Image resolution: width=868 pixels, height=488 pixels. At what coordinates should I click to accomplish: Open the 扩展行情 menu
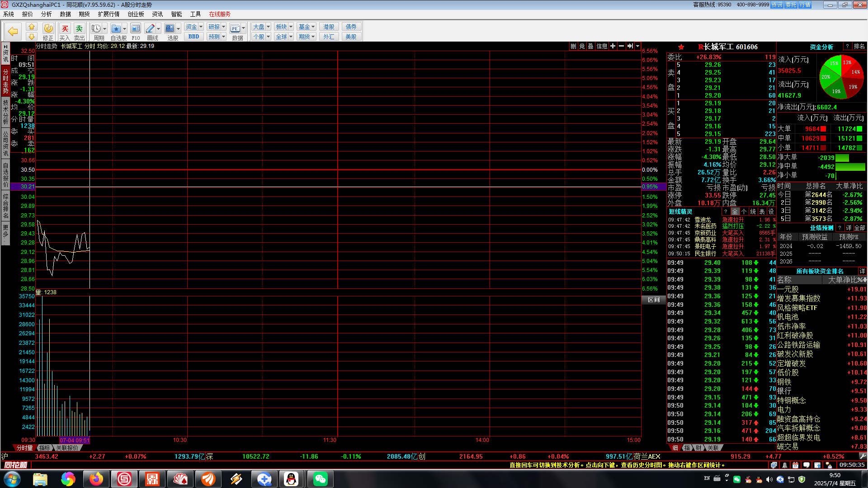108,14
